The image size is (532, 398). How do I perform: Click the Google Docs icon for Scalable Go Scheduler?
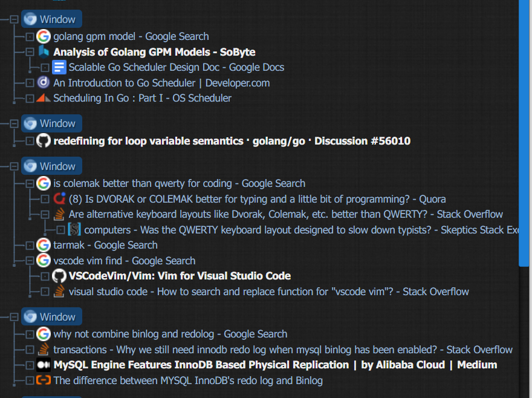click(59, 67)
